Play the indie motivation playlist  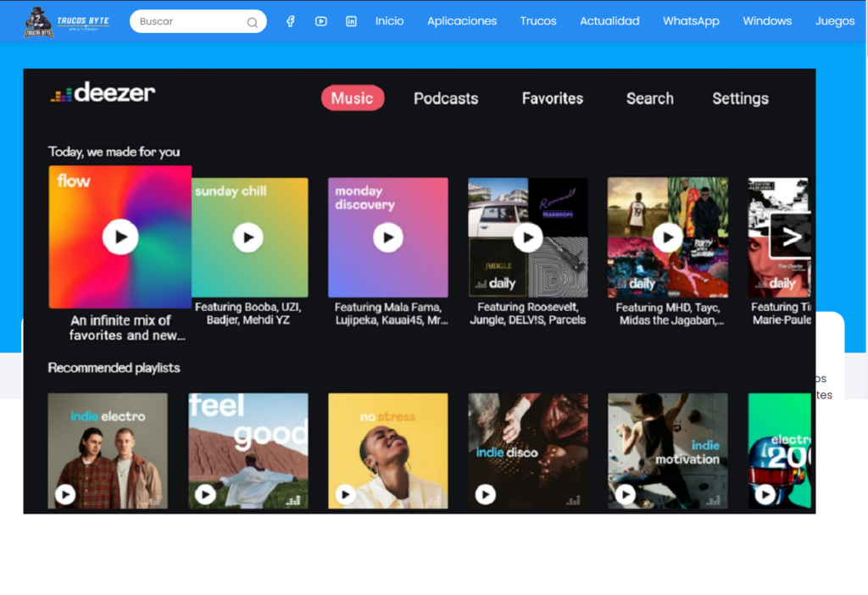pos(626,494)
